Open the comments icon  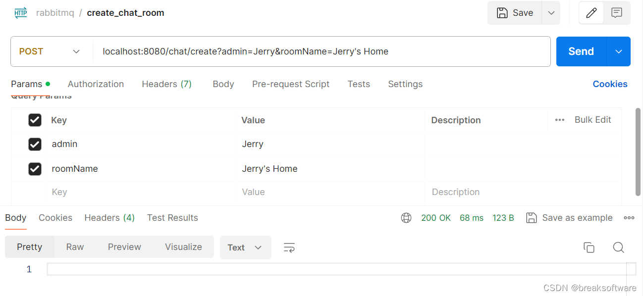pyautogui.click(x=617, y=13)
